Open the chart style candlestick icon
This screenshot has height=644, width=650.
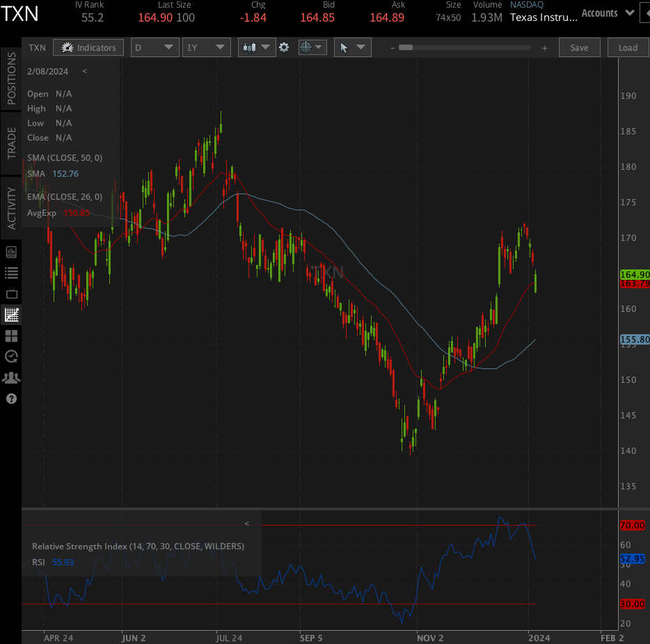pos(249,47)
